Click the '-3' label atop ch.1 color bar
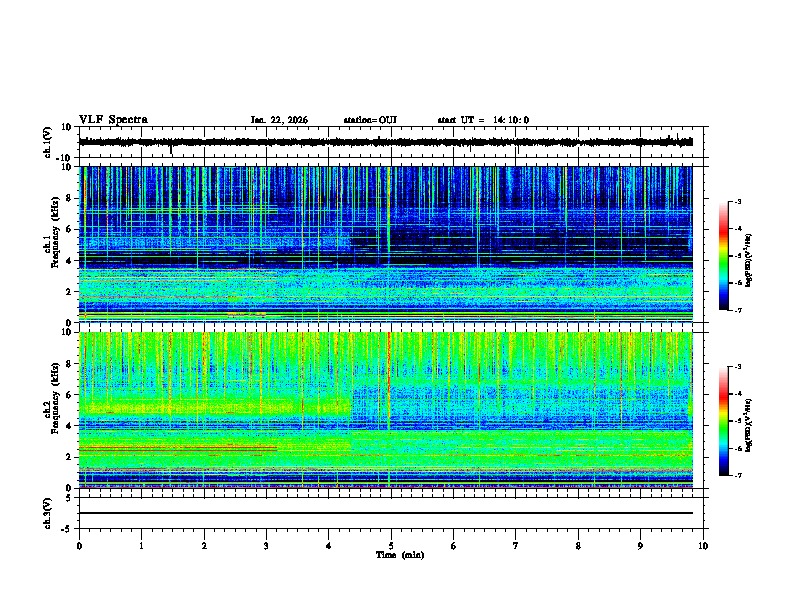 pyautogui.click(x=738, y=201)
